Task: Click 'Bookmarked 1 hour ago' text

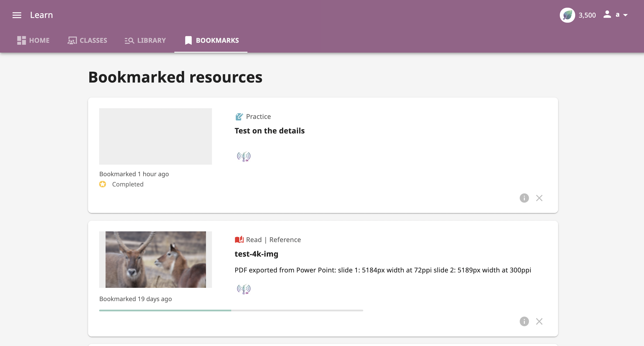Action: point(134,174)
